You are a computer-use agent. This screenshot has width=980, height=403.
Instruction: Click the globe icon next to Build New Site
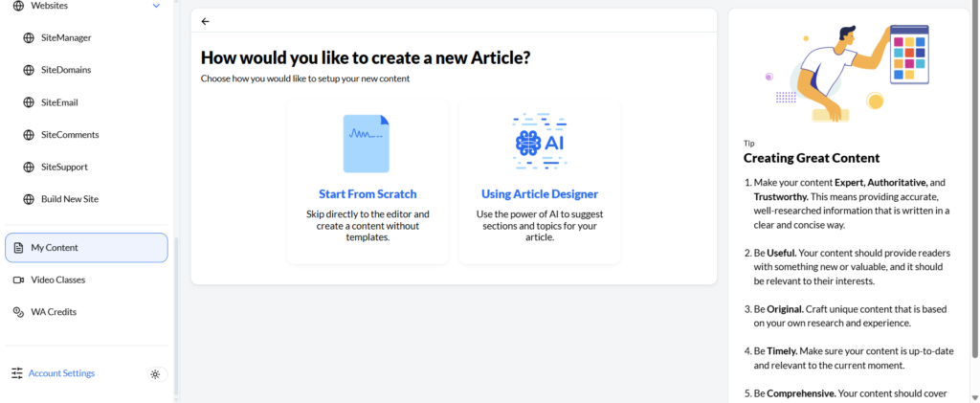point(28,200)
